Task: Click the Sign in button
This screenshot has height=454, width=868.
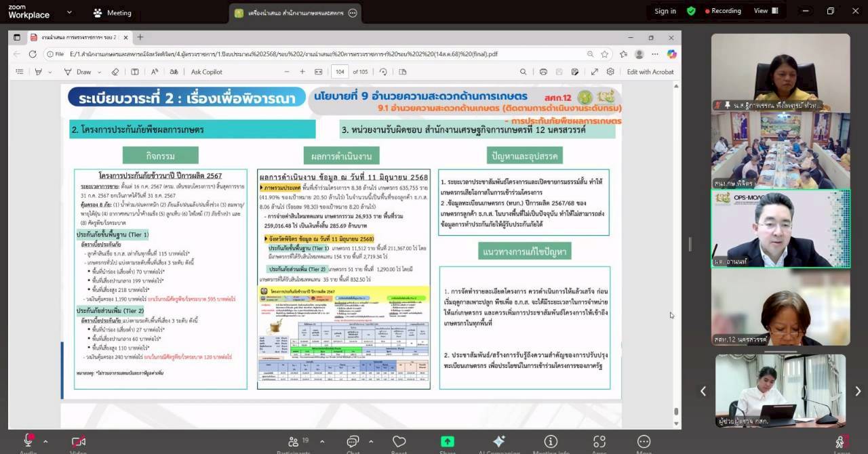Action: 665,11
